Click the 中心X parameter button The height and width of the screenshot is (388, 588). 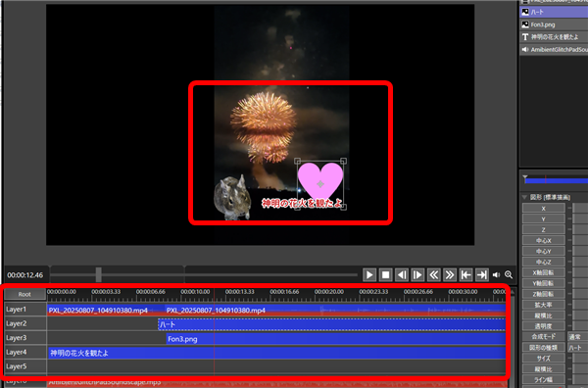(543, 241)
